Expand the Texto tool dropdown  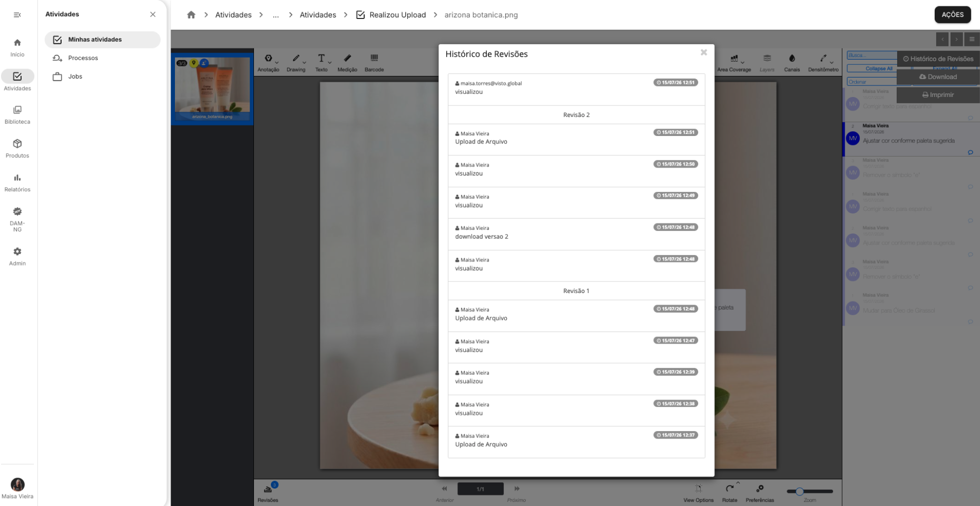pos(330,63)
